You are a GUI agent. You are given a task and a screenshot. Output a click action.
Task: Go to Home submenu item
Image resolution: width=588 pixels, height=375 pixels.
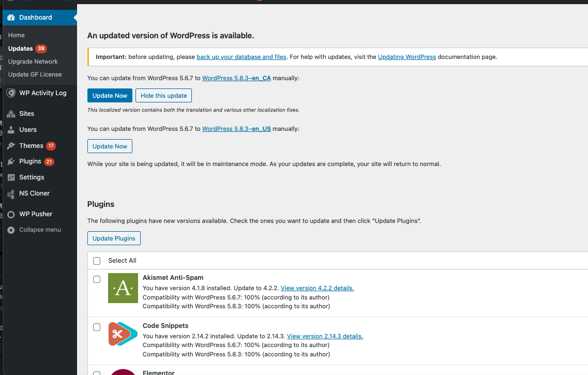17,35
